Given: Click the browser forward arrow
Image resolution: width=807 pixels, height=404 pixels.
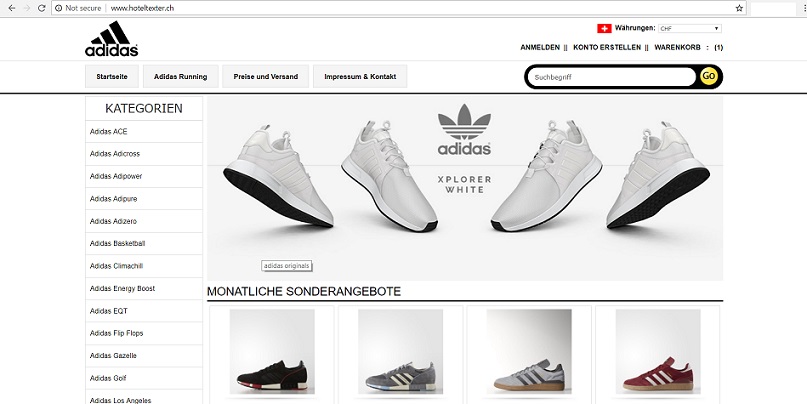Looking at the screenshot, I should 27,8.
